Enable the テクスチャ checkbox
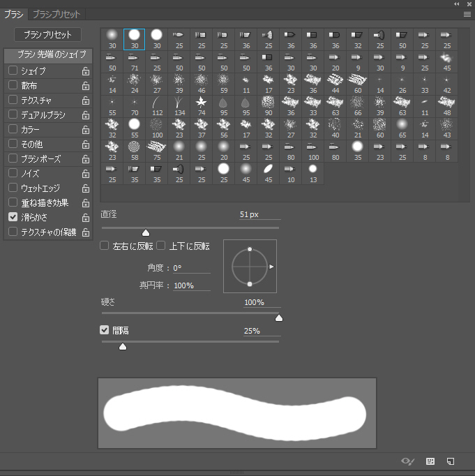This screenshot has height=476, width=475. [x=13, y=100]
